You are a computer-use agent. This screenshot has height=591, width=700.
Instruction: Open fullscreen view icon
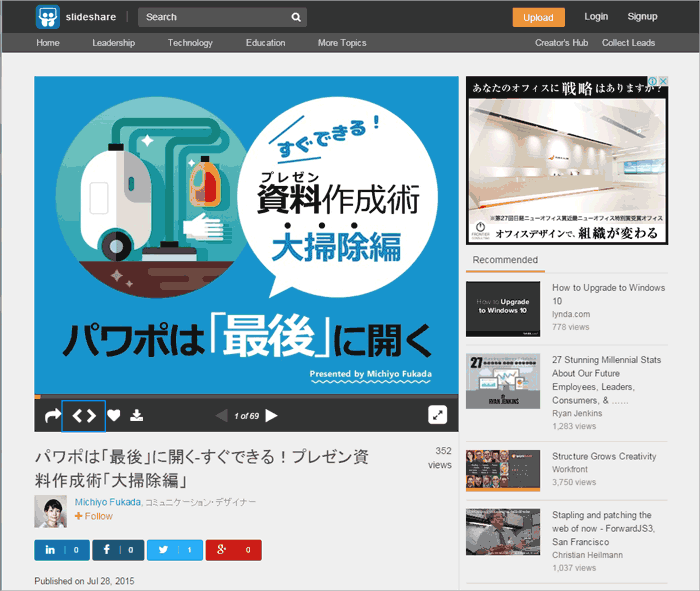pyautogui.click(x=438, y=415)
